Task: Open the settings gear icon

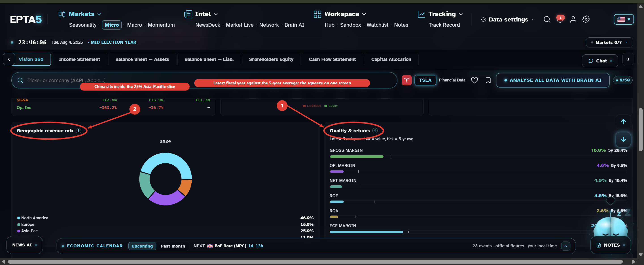Action: [586, 19]
